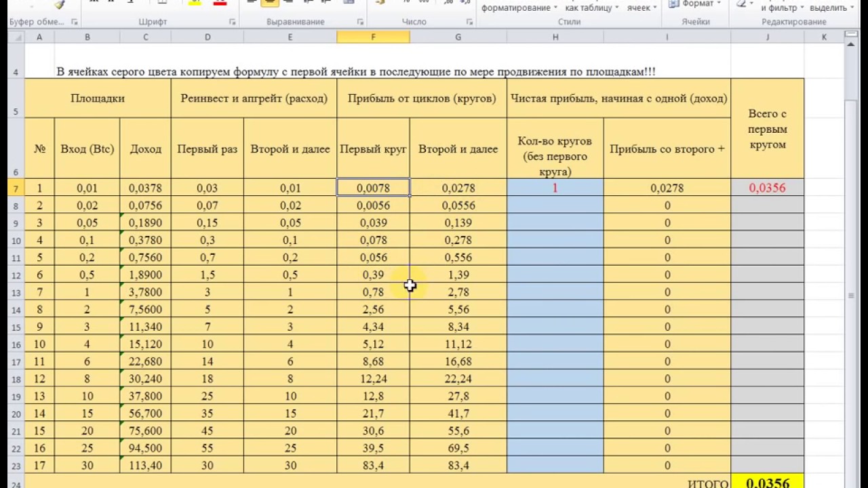Select column B header
Image resolution: width=868 pixels, height=488 pixels.
click(87, 37)
